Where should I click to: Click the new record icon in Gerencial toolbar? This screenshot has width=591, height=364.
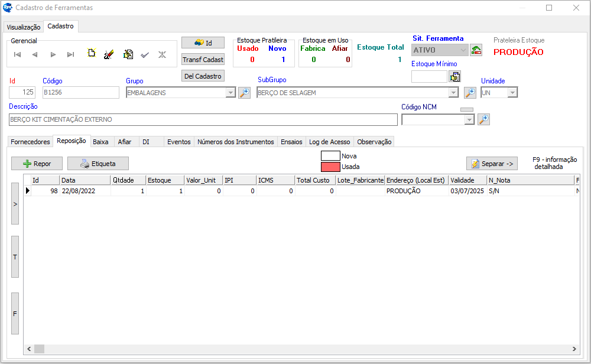coord(92,54)
